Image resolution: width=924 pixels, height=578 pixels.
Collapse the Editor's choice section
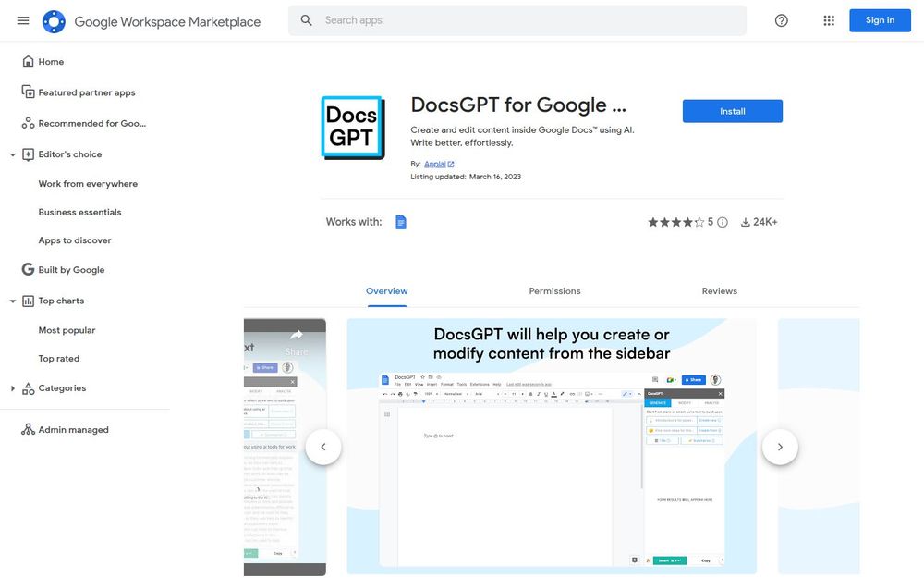click(x=12, y=154)
